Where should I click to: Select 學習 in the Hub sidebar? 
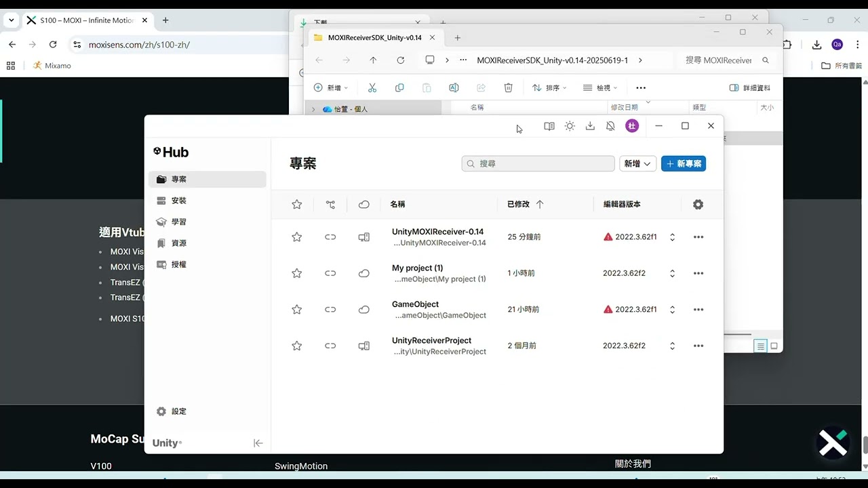[x=207, y=222]
